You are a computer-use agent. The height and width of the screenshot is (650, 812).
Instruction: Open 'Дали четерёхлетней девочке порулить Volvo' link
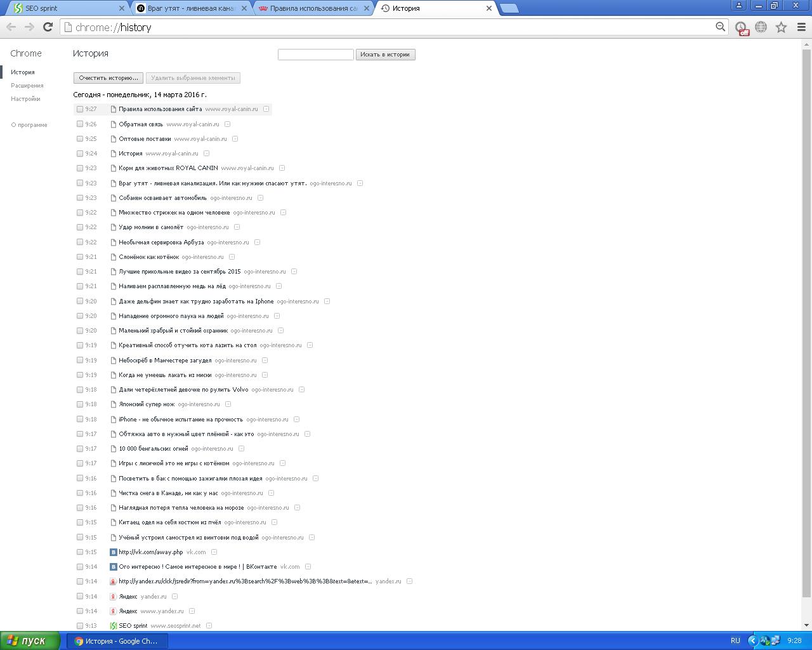(x=183, y=390)
